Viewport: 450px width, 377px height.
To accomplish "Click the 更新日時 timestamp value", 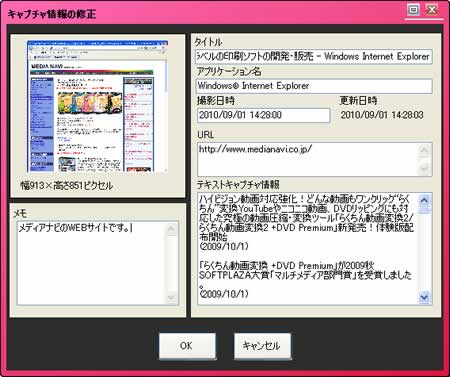I will [382, 115].
